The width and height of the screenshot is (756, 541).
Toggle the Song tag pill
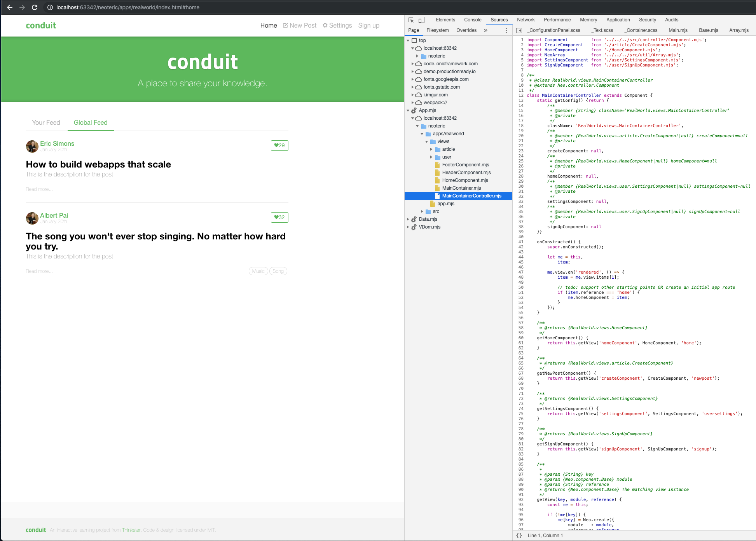[x=278, y=271]
